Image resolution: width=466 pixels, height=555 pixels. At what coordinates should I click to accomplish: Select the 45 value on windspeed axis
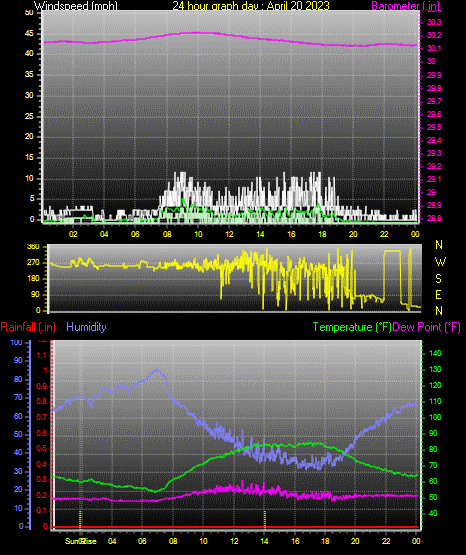click(29, 34)
